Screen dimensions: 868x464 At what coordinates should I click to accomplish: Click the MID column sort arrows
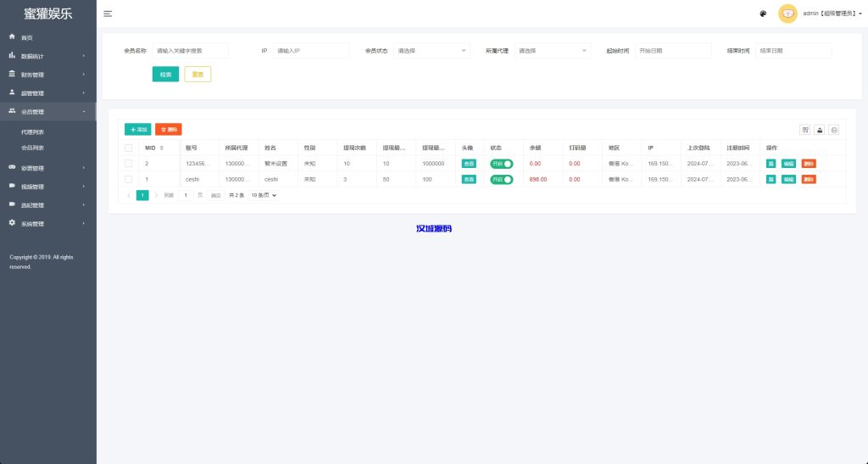coord(162,148)
